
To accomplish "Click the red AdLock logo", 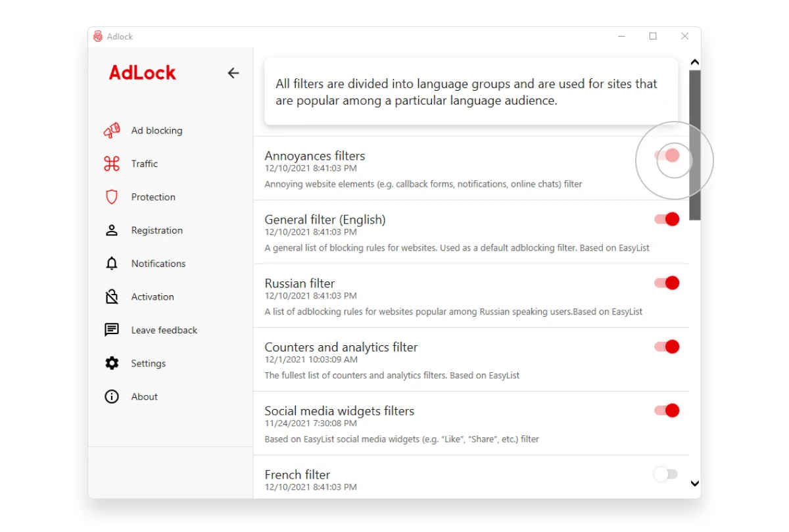I will click(x=143, y=72).
